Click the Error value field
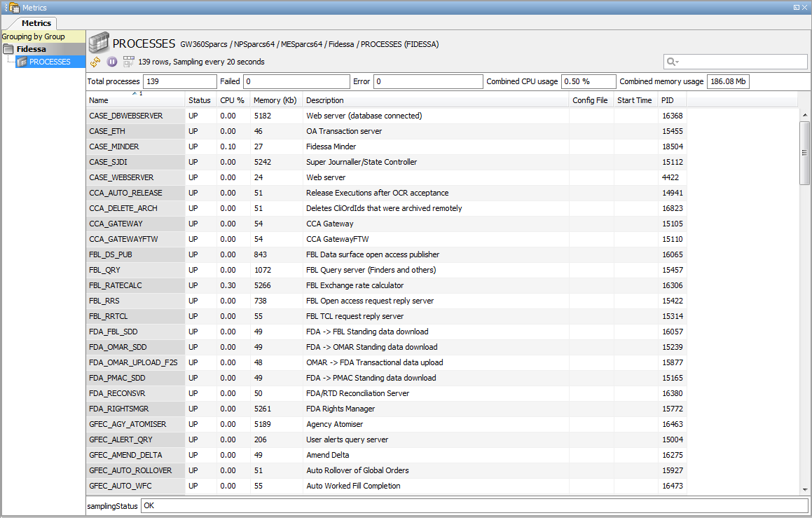 (428, 81)
